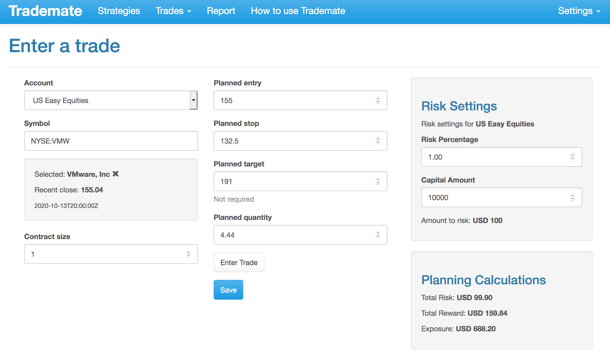
Task: Click the Trademate brand logo
Action: pyautogui.click(x=45, y=11)
